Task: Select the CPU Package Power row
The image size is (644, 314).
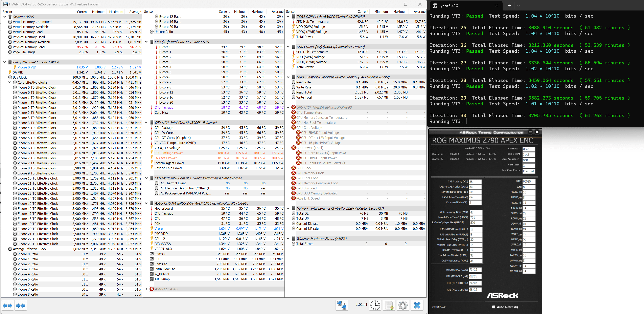Action: pyautogui.click(x=168, y=153)
